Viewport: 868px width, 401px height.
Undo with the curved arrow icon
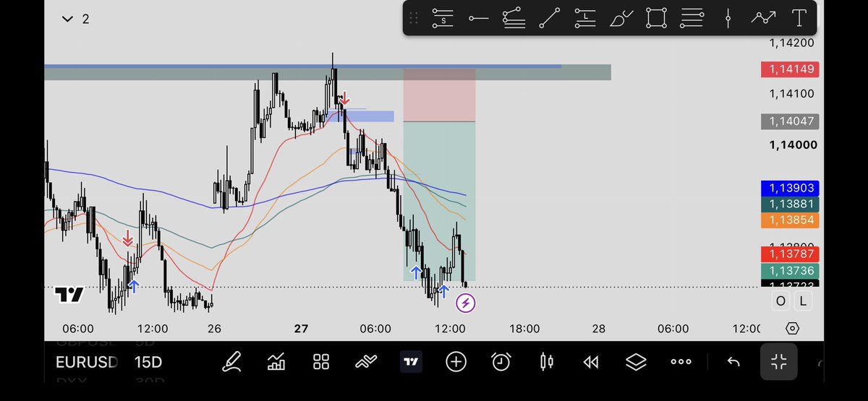[733, 362]
